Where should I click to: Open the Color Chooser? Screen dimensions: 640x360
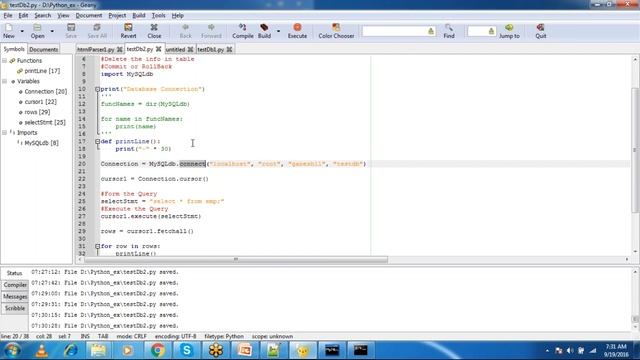pos(336,31)
